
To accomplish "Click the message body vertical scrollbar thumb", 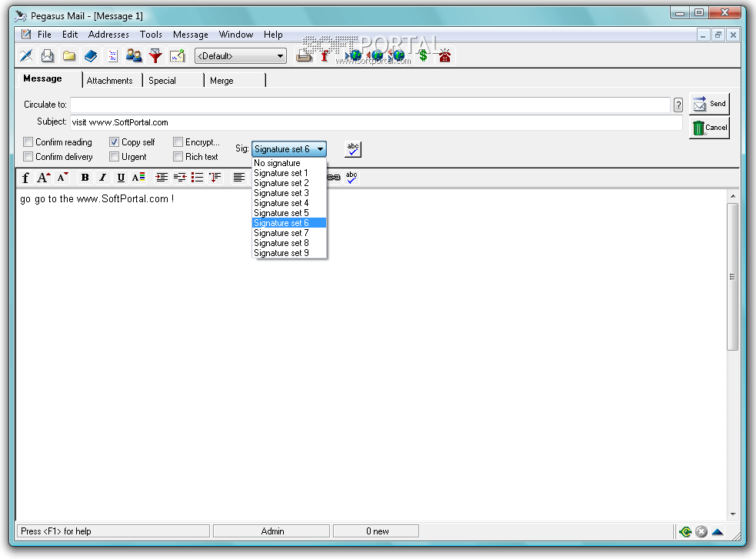I will click(732, 277).
